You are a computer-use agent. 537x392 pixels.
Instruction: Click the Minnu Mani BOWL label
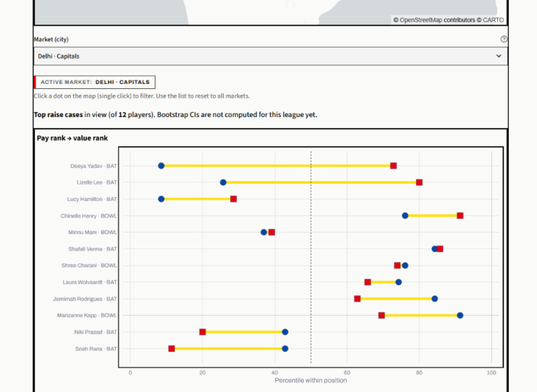92,233
